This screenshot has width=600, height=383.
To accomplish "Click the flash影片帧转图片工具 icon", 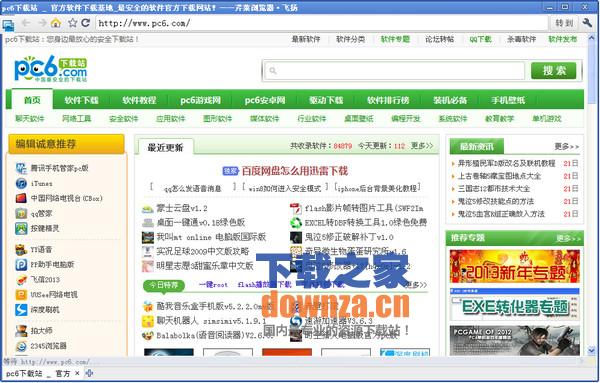I will [296, 209].
